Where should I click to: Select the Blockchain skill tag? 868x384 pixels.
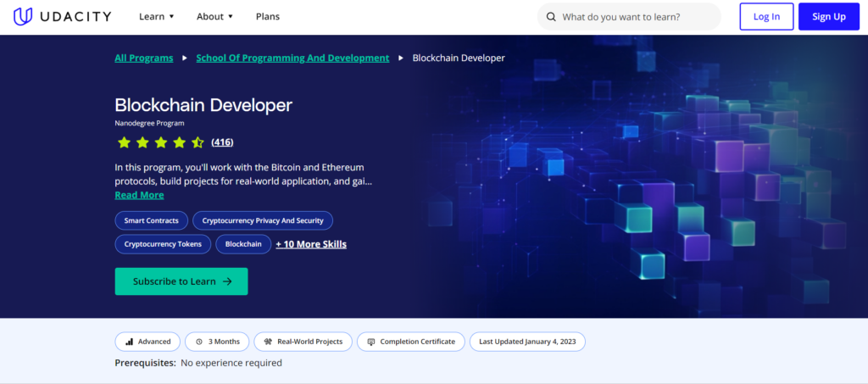(x=243, y=244)
